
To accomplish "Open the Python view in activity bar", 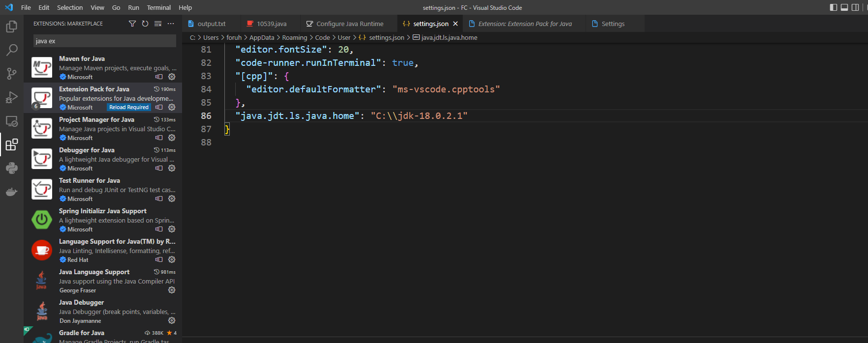I will pyautogui.click(x=11, y=168).
